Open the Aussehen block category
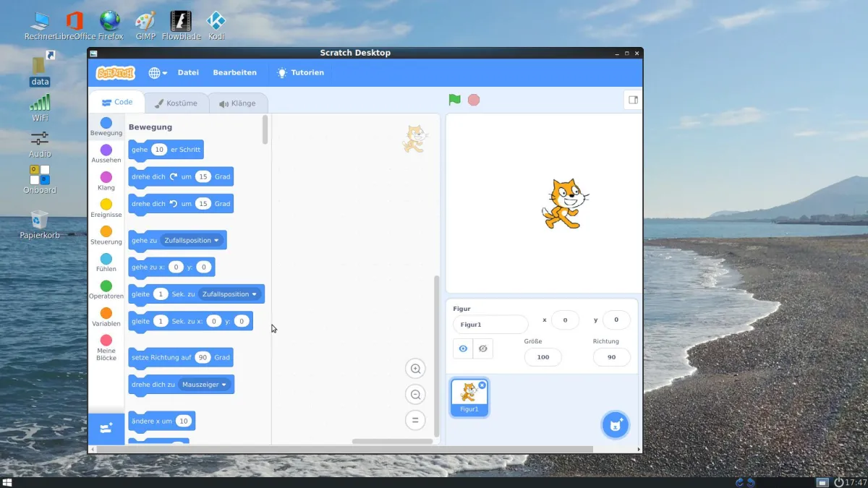The image size is (868, 488). point(106,155)
